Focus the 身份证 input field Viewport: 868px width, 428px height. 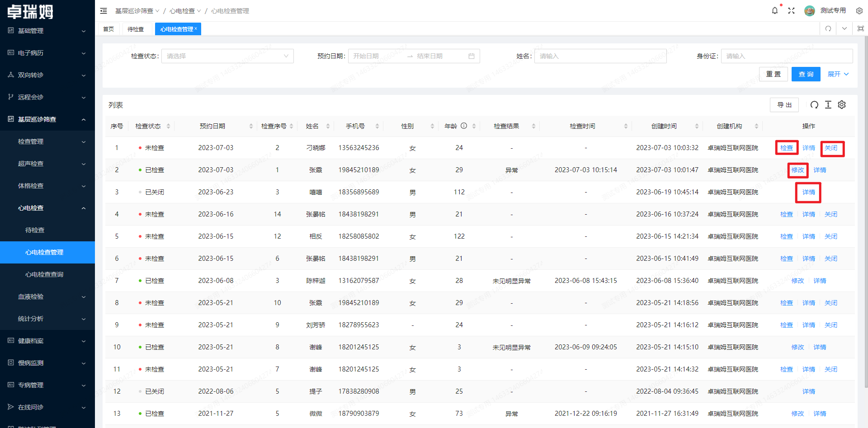(787, 56)
